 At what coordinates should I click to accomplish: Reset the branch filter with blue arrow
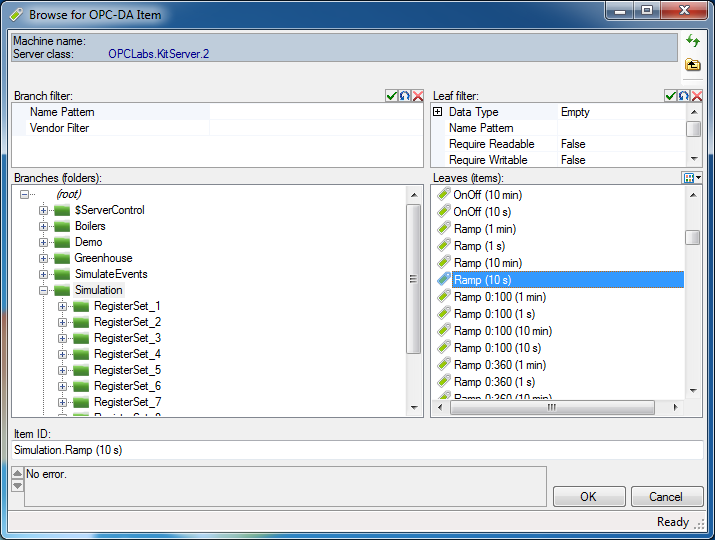pos(405,96)
